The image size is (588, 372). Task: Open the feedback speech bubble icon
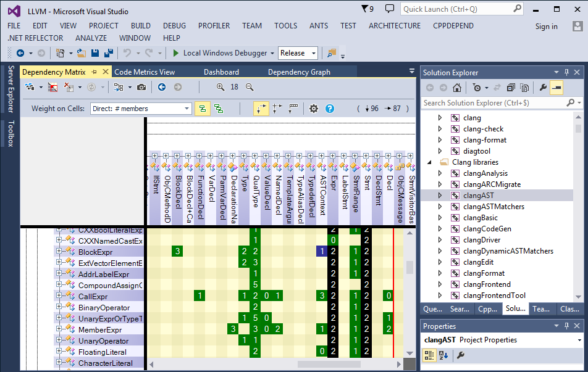point(390,9)
